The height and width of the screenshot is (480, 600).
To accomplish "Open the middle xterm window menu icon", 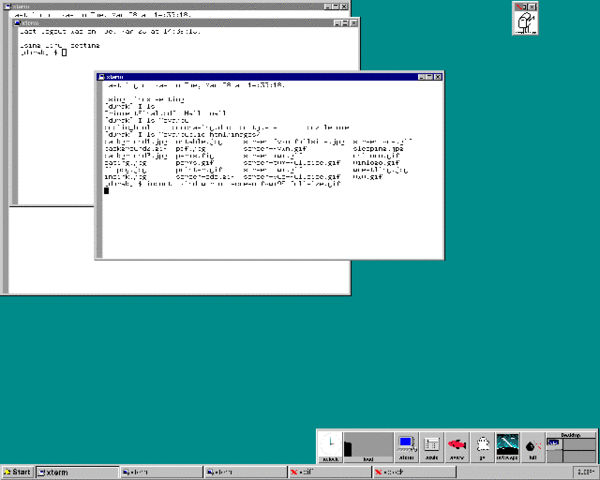I will (17, 23).
